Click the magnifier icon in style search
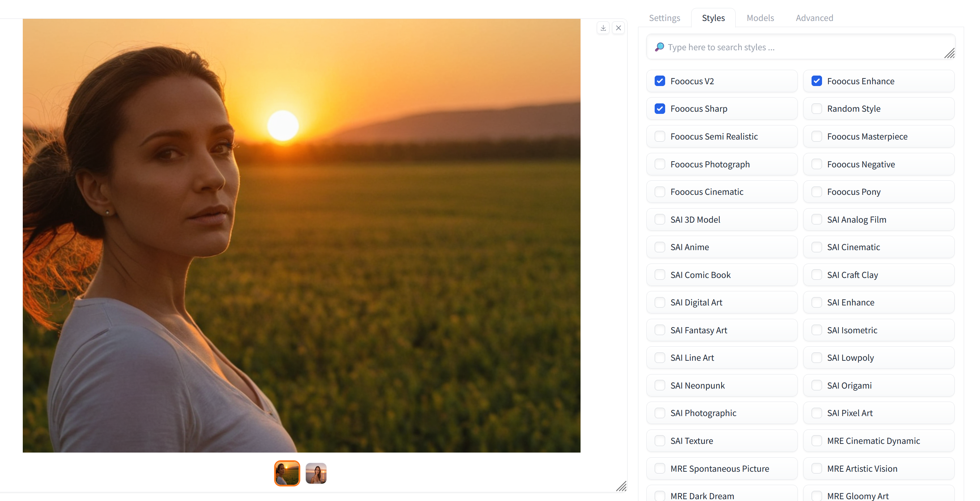980x501 pixels. tap(659, 47)
